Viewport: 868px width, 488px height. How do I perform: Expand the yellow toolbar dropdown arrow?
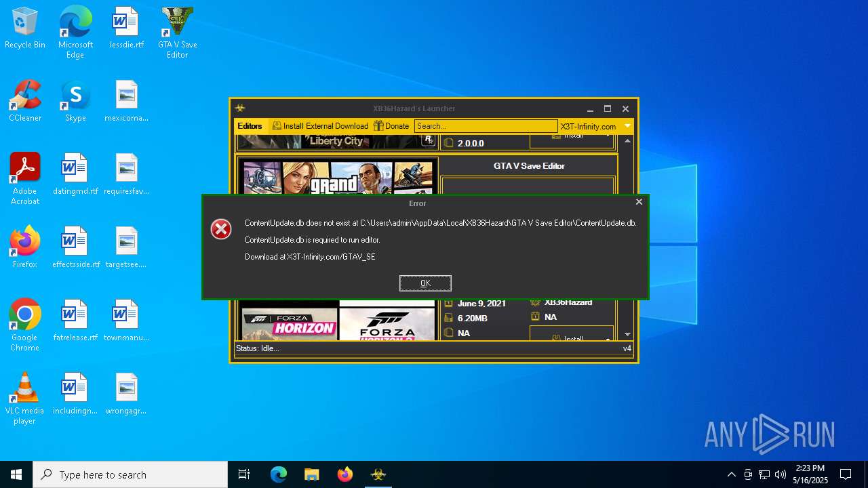click(x=627, y=126)
